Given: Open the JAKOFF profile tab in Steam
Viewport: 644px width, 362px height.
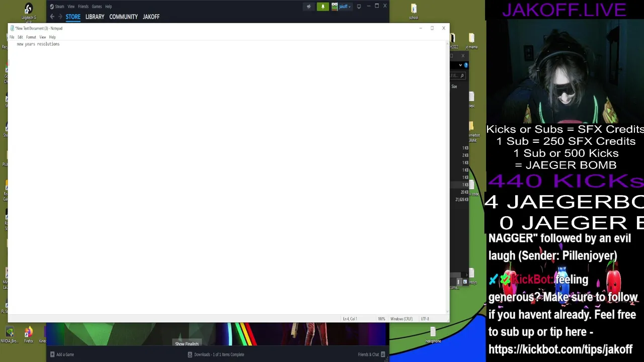Looking at the screenshot, I should 151,17.
